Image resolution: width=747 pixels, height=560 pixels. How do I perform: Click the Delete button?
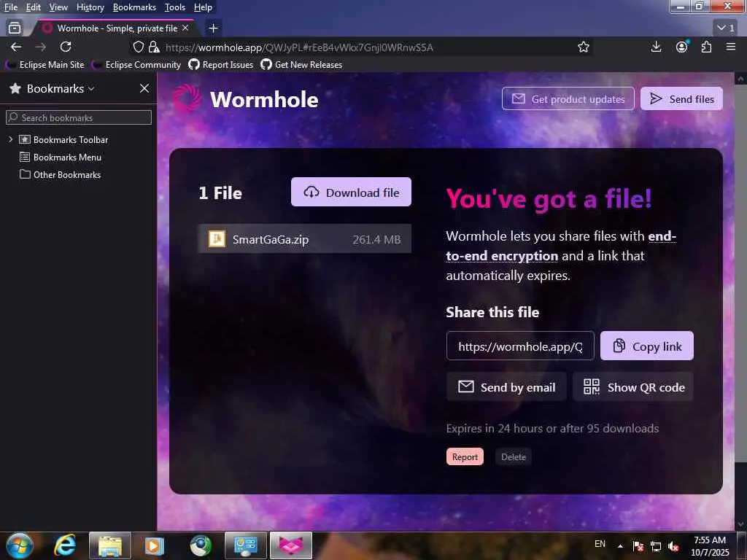coord(513,456)
